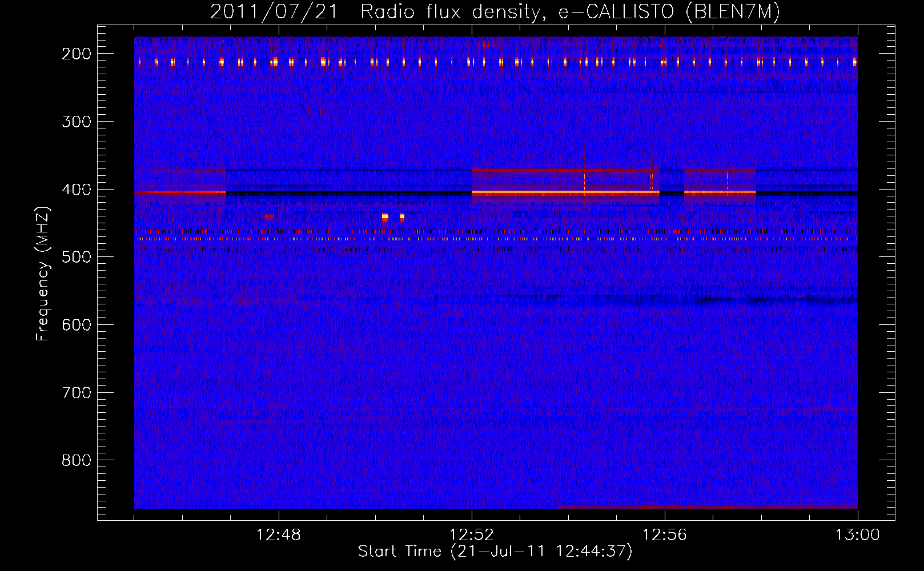Click the 'Frequency (MHZ)' axis label

click(x=43, y=274)
